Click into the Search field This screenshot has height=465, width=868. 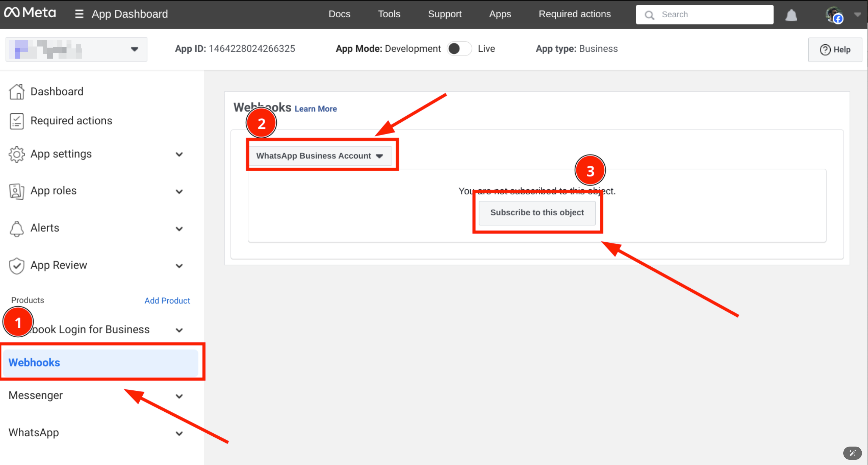[x=704, y=15]
